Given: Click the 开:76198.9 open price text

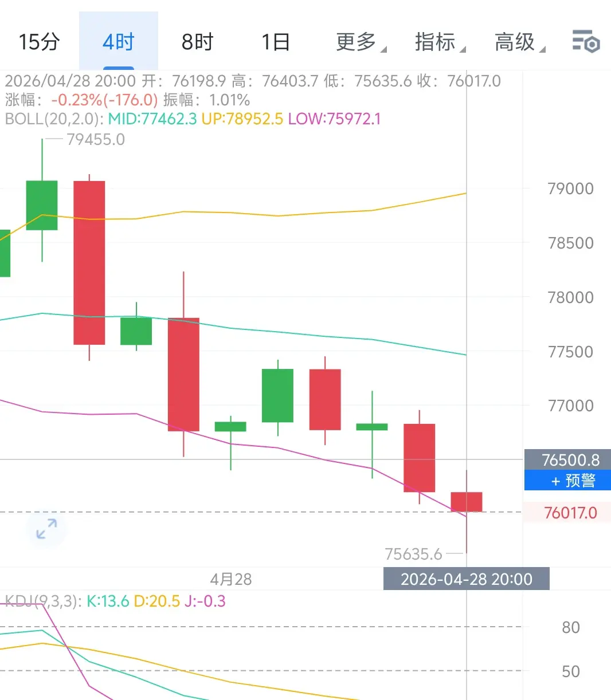Looking at the screenshot, I should coord(184,81).
